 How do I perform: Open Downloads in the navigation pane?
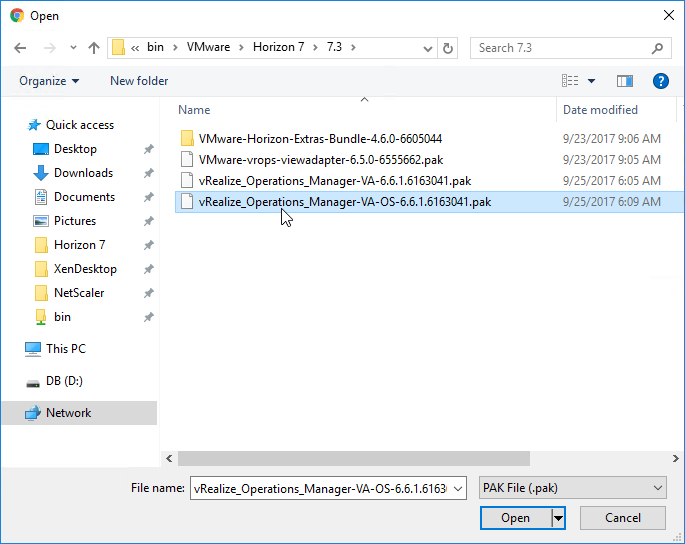83,173
